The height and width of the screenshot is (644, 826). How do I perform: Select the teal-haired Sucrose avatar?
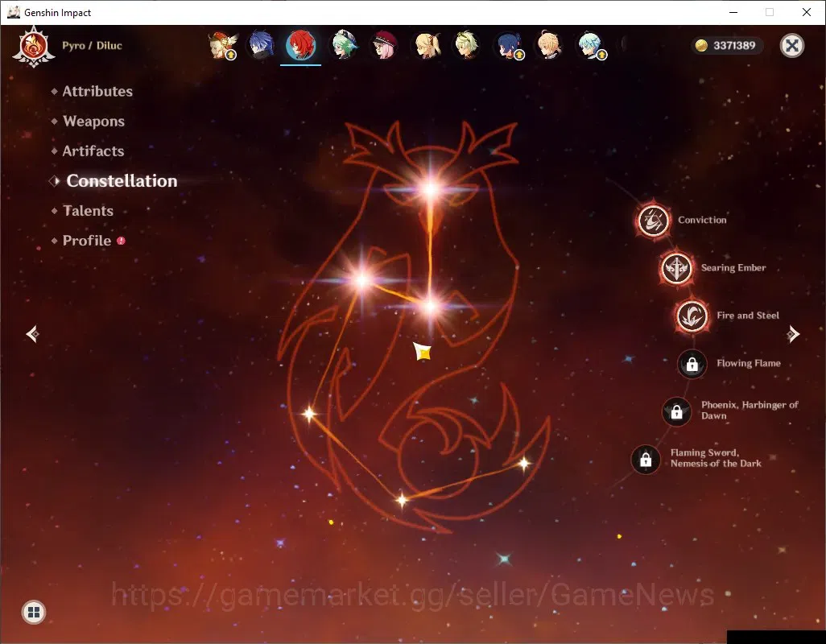[344, 45]
